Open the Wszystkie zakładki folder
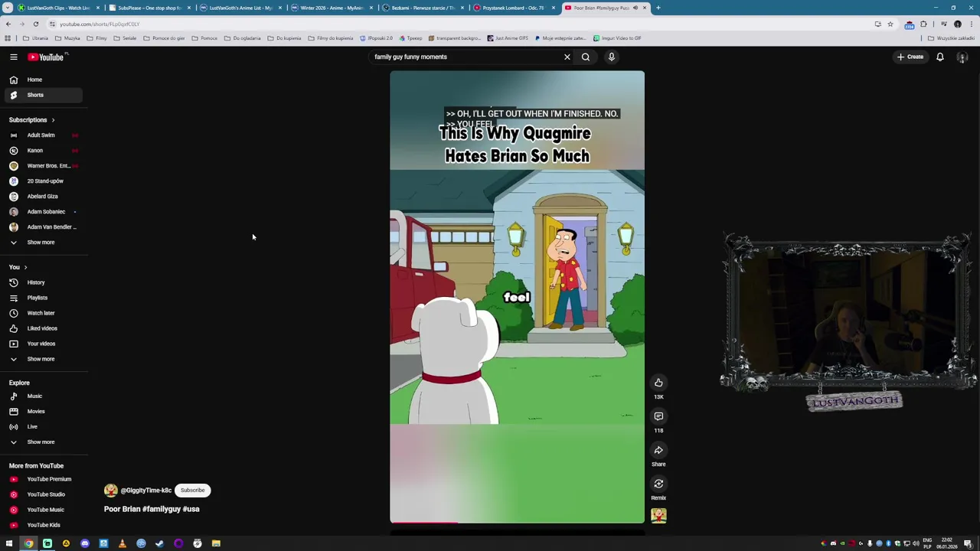 coord(952,38)
